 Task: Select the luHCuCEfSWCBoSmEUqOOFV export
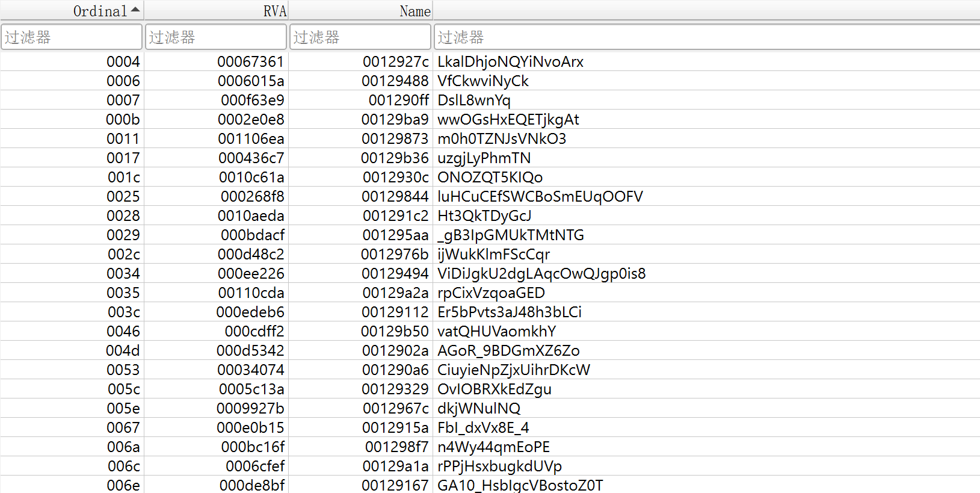click(x=540, y=196)
